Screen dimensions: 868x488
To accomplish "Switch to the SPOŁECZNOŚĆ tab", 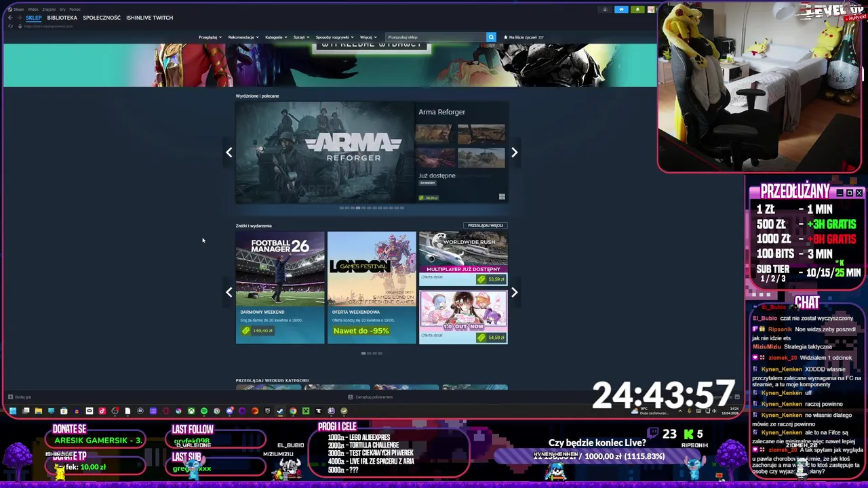I will (x=102, y=18).
